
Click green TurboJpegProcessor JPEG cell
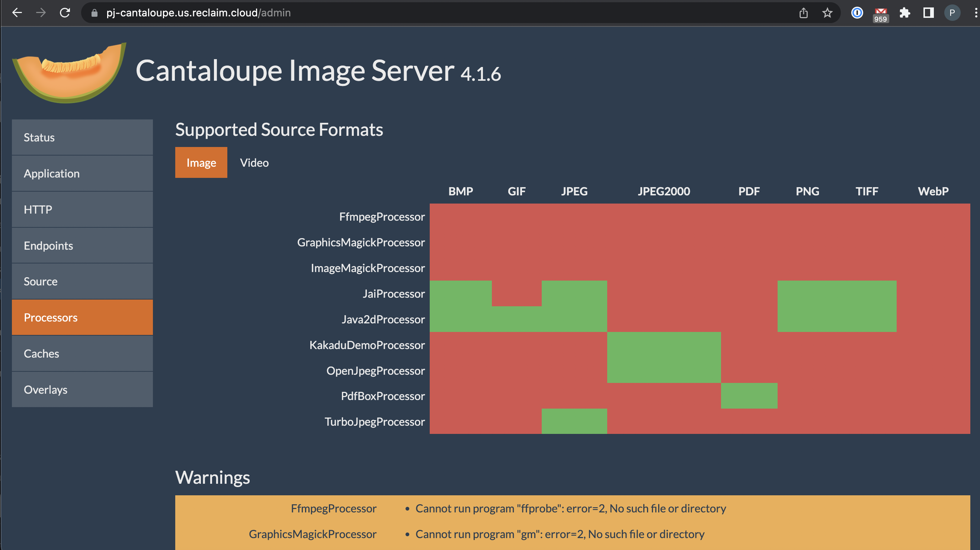[x=574, y=421]
